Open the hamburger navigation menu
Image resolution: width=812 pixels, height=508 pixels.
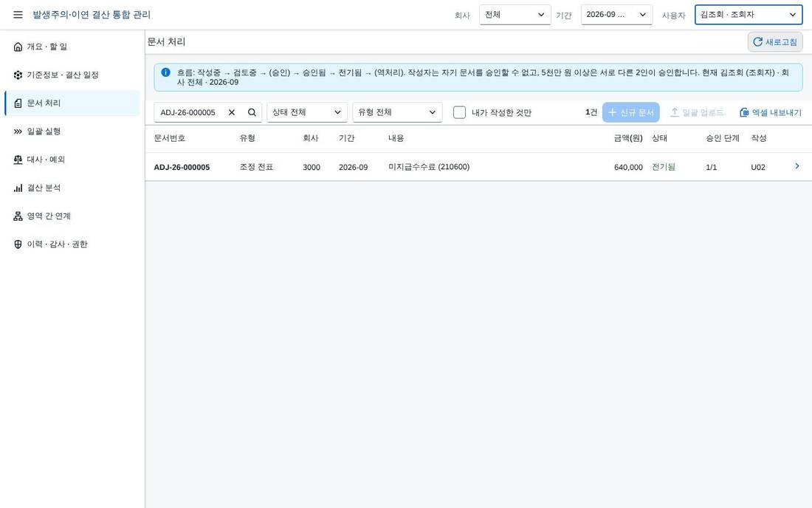tap(18, 15)
